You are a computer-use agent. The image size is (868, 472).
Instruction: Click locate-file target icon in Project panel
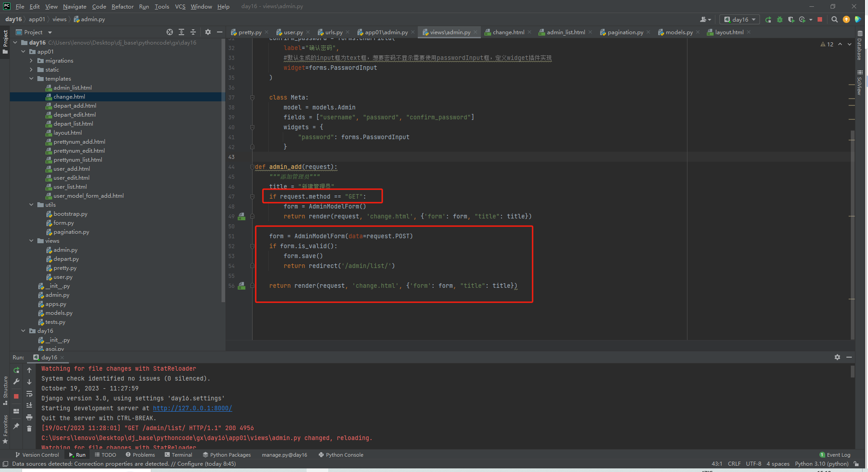[x=169, y=32]
